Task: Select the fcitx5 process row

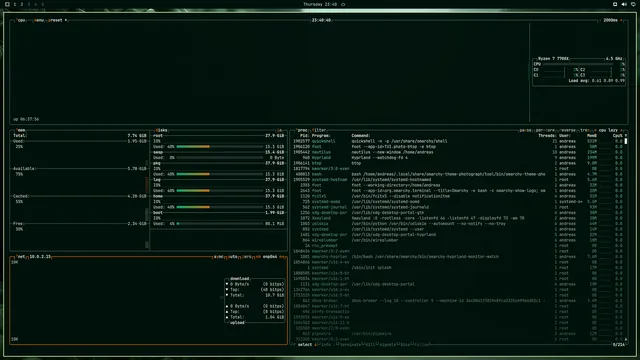Action: pos(458,196)
